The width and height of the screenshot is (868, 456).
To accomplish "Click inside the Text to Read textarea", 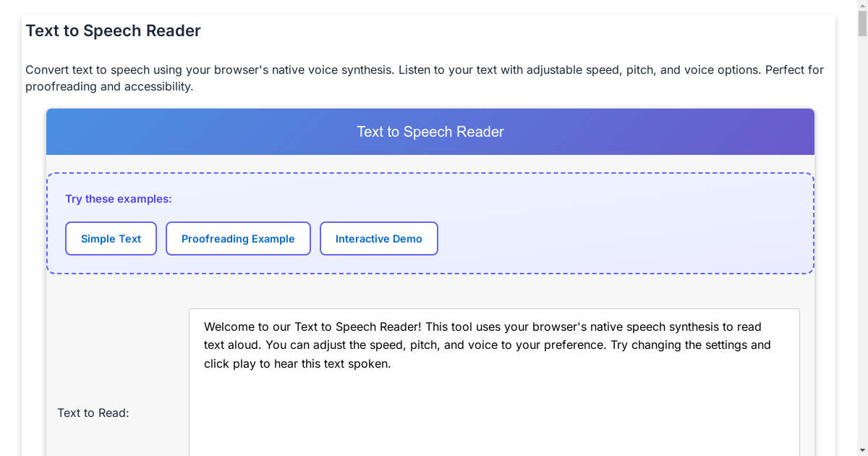I will click(494, 413).
